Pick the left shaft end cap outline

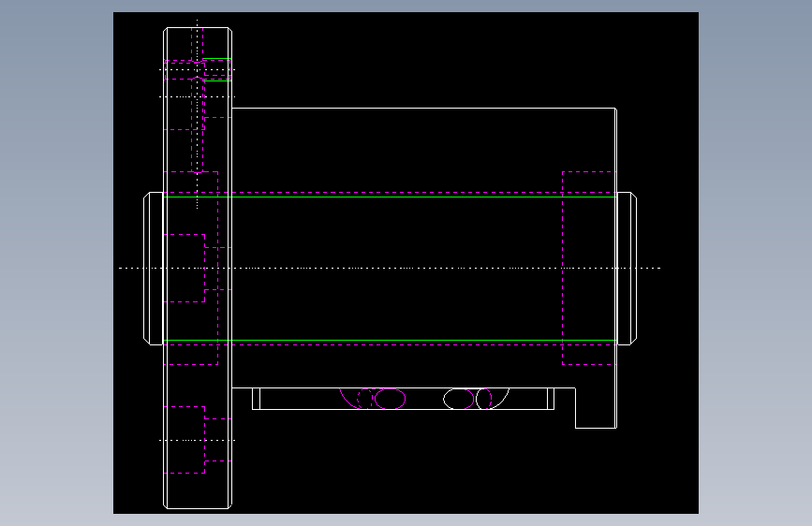coord(154,269)
